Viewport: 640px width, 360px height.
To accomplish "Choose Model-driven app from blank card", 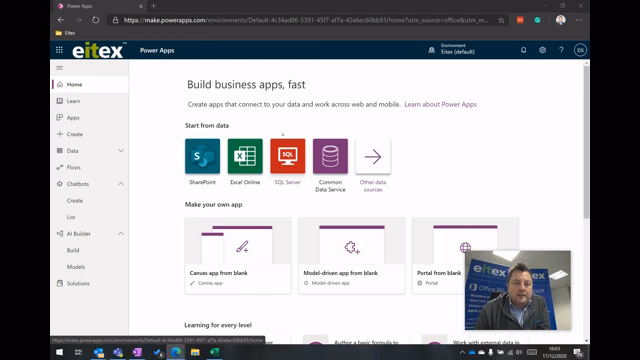I will click(x=352, y=256).
